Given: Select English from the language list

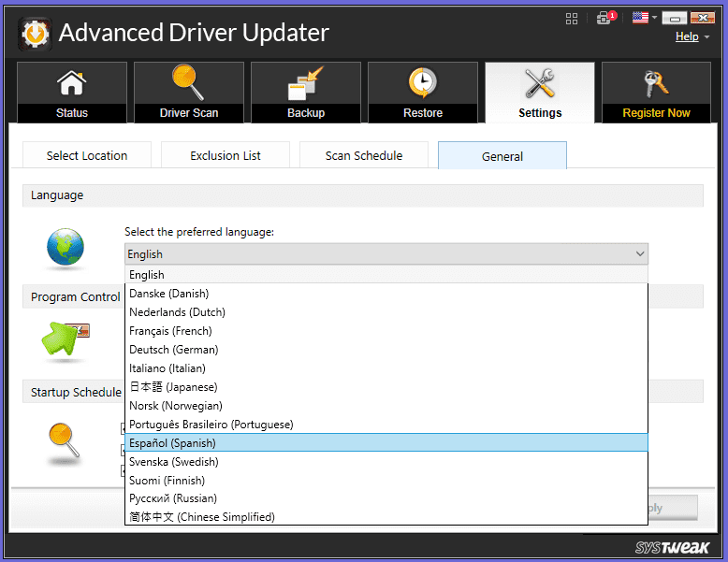Looking at the screenshot, I should 386,275.
